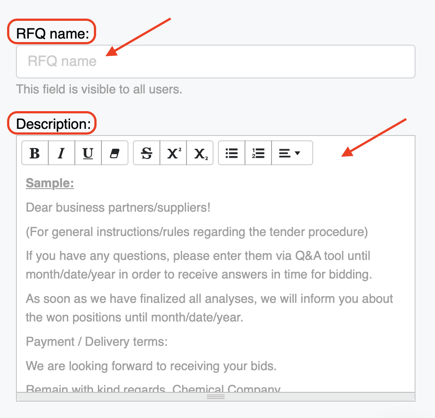Apply strikethrough formatting

(x=147, y=153)
